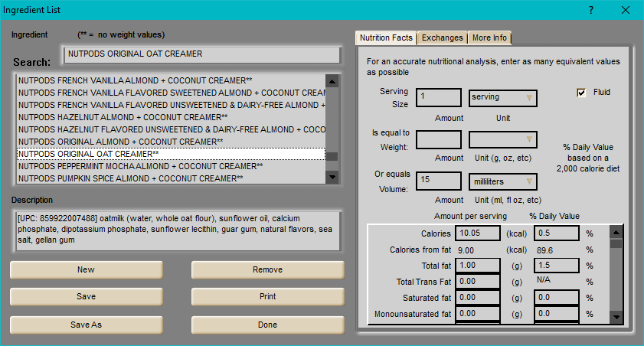Click the Saturated fat percent daily value field
The image size is (644, 346).
557,298
